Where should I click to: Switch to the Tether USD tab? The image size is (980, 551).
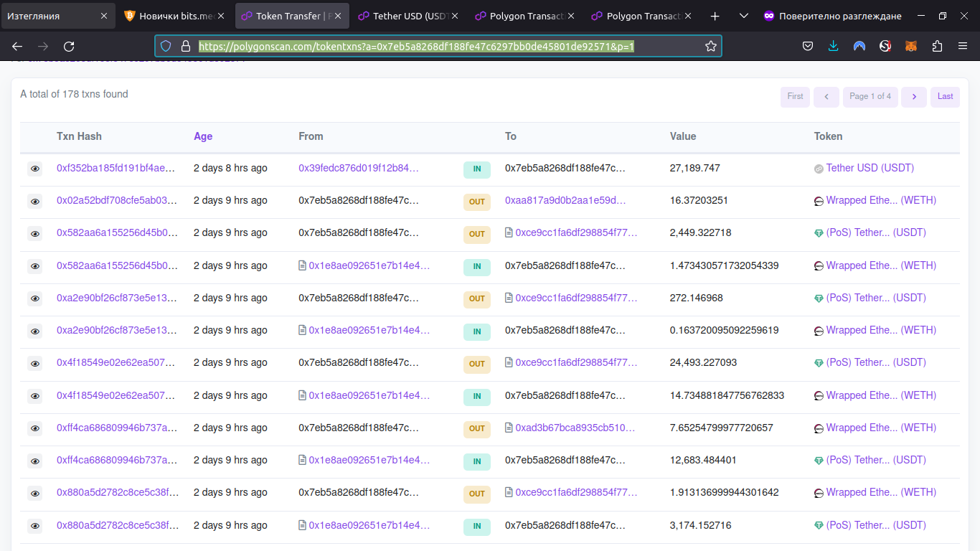(x=409, y=16)
